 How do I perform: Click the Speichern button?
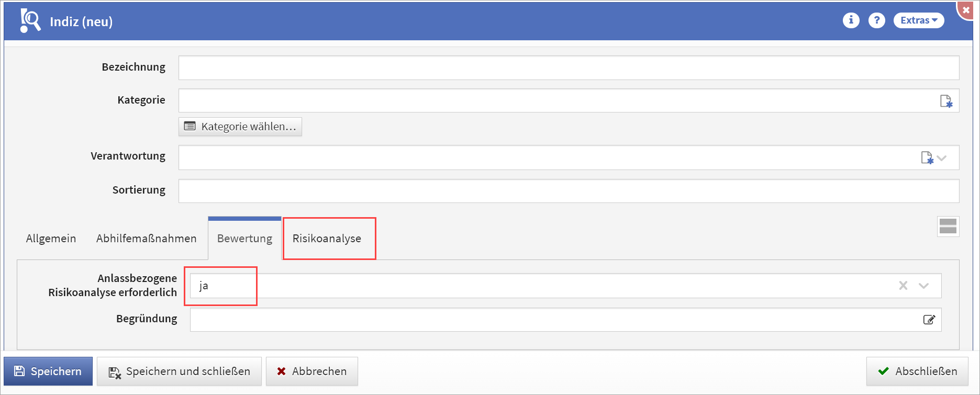(x=48, y=371)
